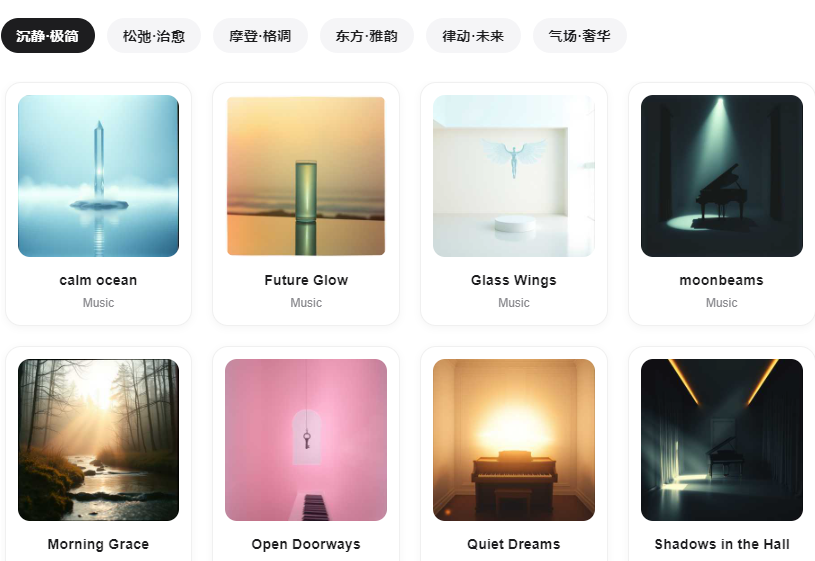Open the Quiet Dreams glowing piano image

point(514,440)
